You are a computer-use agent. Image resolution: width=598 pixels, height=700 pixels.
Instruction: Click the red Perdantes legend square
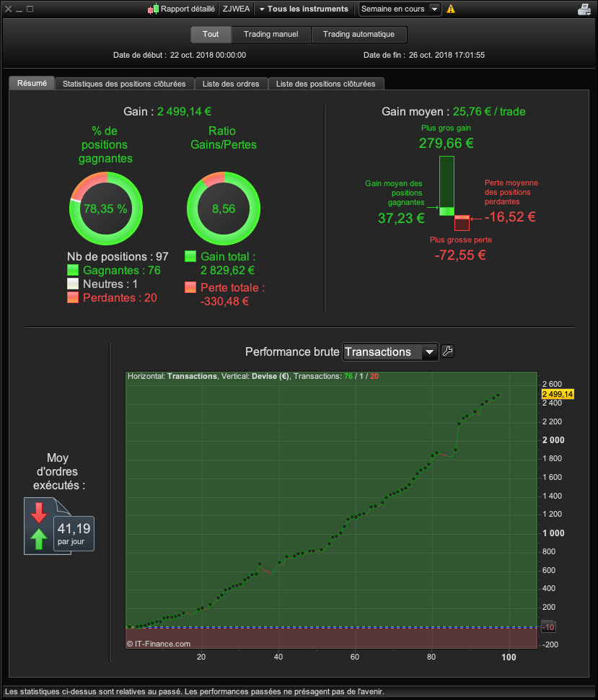73,297
